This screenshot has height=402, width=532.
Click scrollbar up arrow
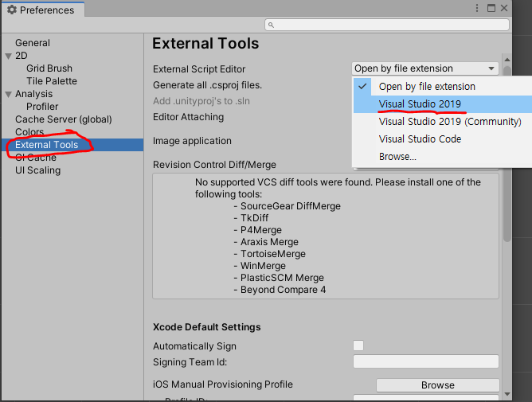(x=507, y=60)
